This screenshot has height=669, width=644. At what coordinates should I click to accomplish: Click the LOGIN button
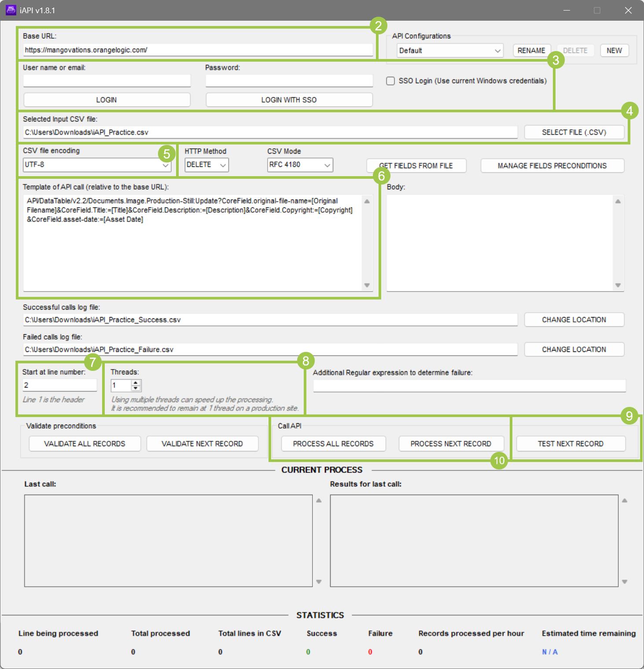107,100
